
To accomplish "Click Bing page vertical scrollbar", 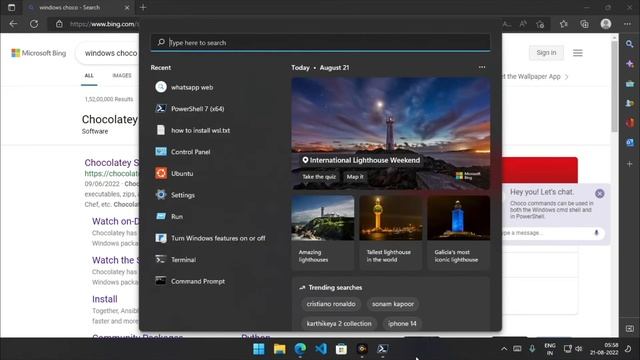I will [615, 87].
